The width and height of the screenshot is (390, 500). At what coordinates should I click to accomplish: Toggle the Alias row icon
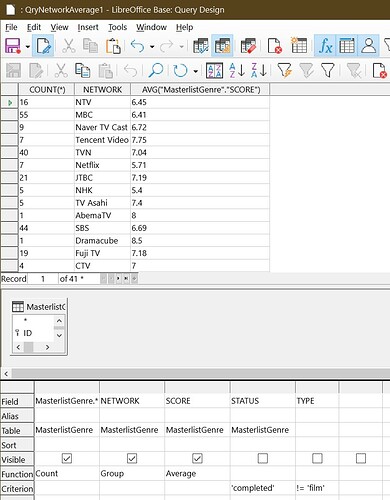pyautogui.click(x=369, y=46)
